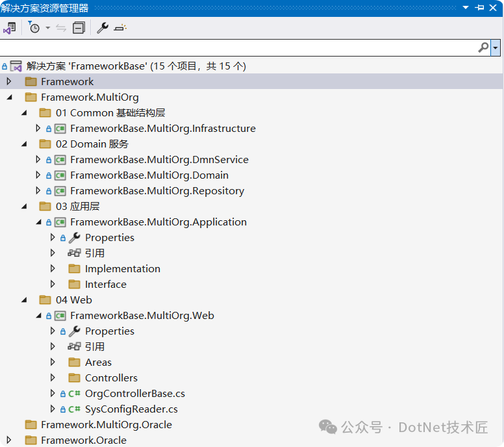Click C# file icon of OrgControllerBase.cs

point(74,394)
